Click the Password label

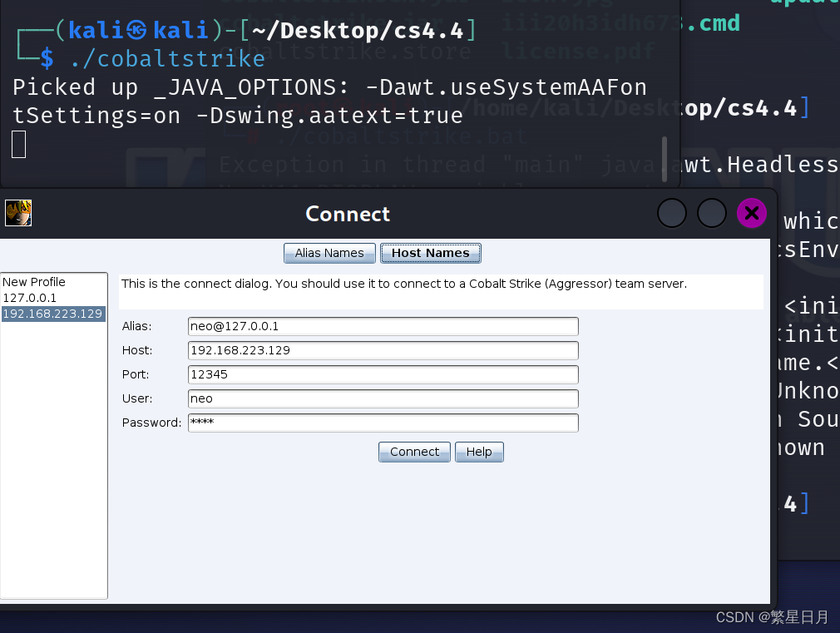151,423
